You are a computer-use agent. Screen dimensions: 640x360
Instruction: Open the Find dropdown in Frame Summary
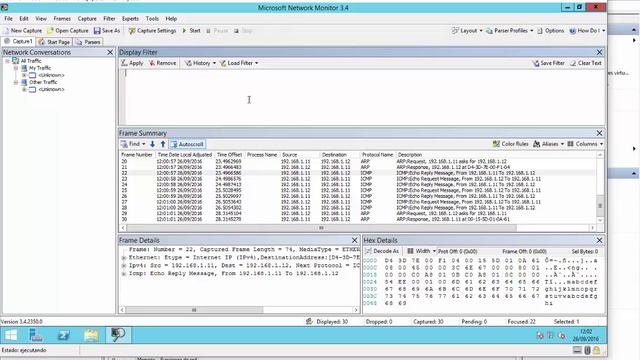pos(133,144)
